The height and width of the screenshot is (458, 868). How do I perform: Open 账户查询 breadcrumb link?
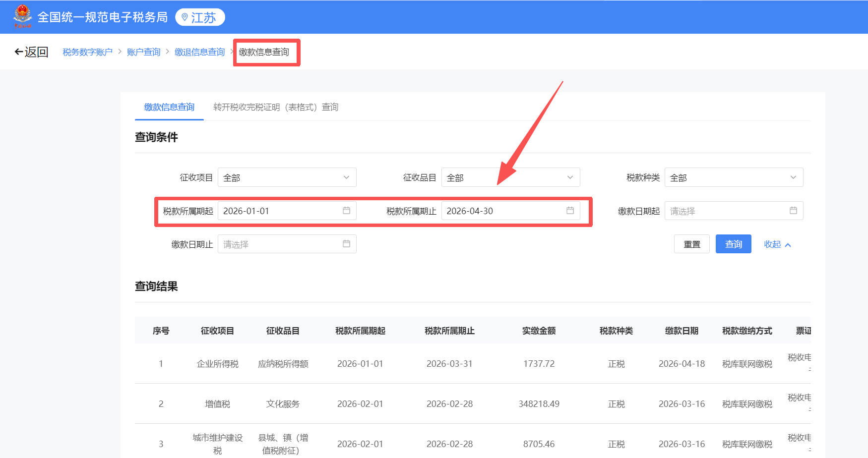[x=143, y=52]
